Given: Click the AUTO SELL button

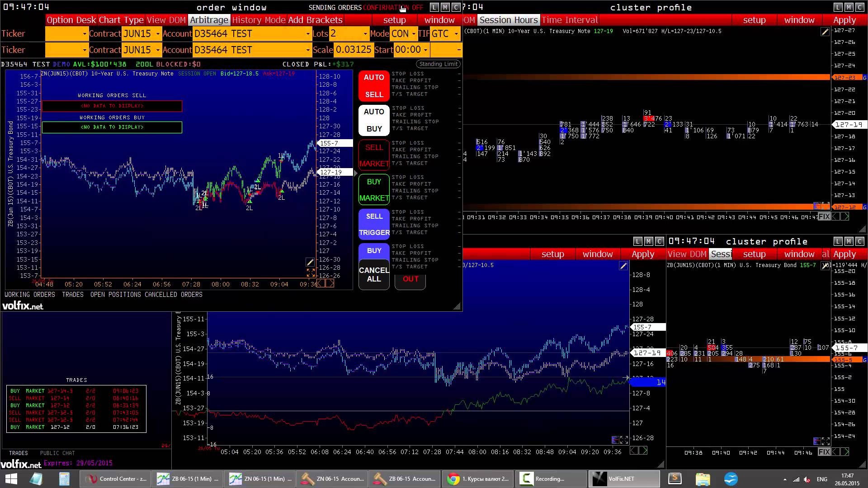Looking at the screenshot, I should pyautogui.click(x=374, y=86).
